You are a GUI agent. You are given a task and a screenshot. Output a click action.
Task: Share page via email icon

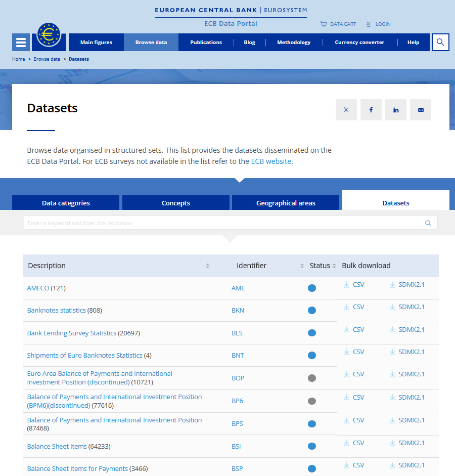point(421,110)
